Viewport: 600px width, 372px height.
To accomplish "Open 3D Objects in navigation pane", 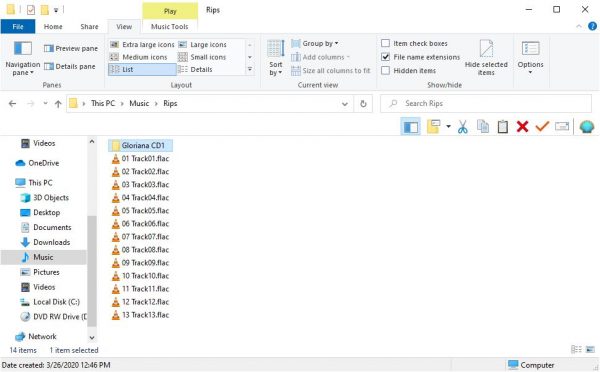I will 45,198.
